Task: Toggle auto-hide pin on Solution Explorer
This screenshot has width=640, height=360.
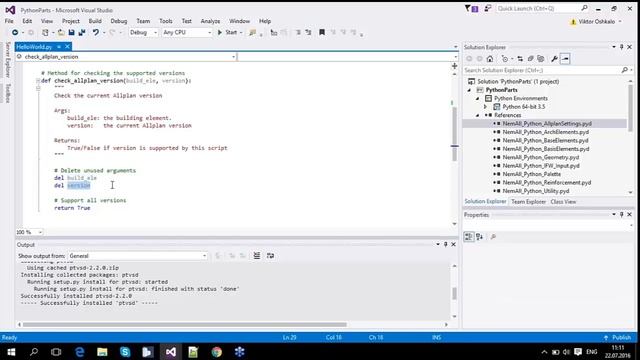Action: [x=622, y=47]
